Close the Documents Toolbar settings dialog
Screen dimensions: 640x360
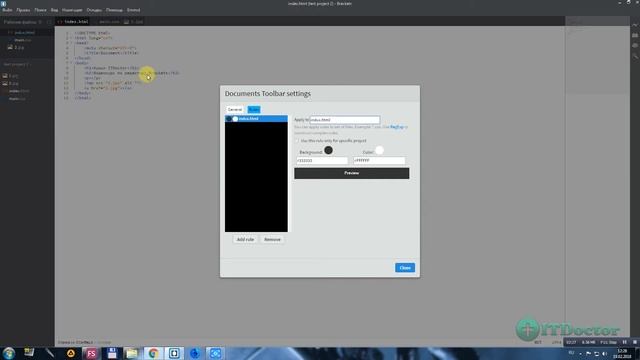[x=405, y=268]
